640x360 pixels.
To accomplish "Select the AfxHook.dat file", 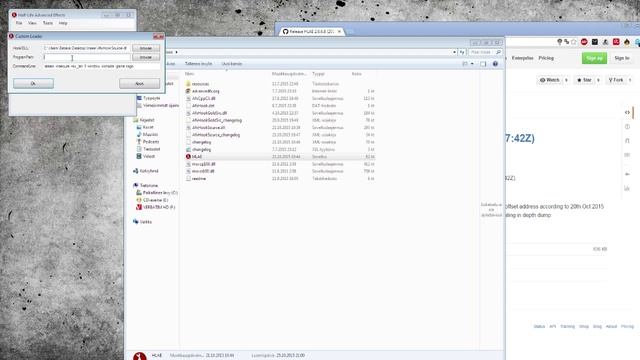I will pos(203,106).
